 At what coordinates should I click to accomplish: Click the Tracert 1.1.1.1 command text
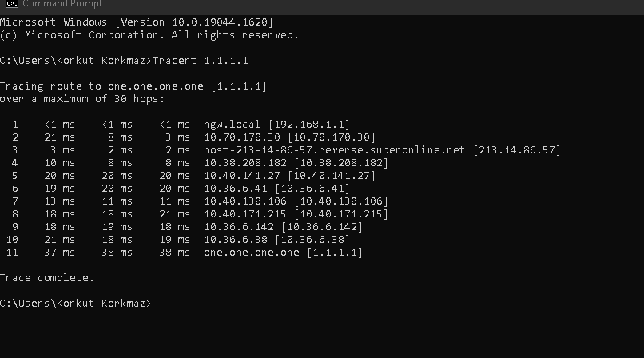200,61
